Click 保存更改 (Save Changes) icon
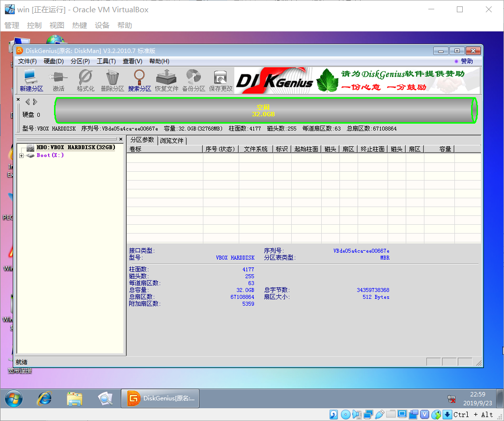 click(220, 80)
